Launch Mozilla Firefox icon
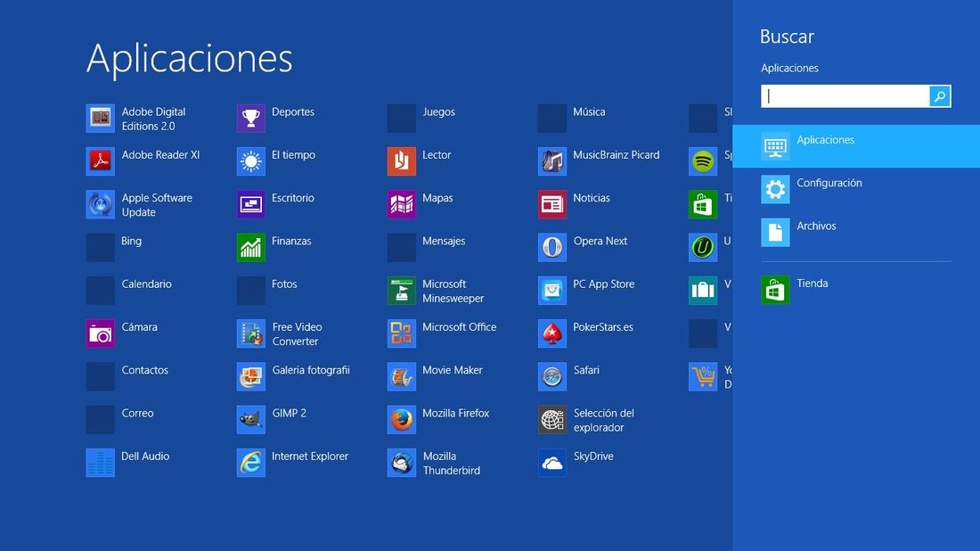980x551 pixels. (x=401, y=420)
